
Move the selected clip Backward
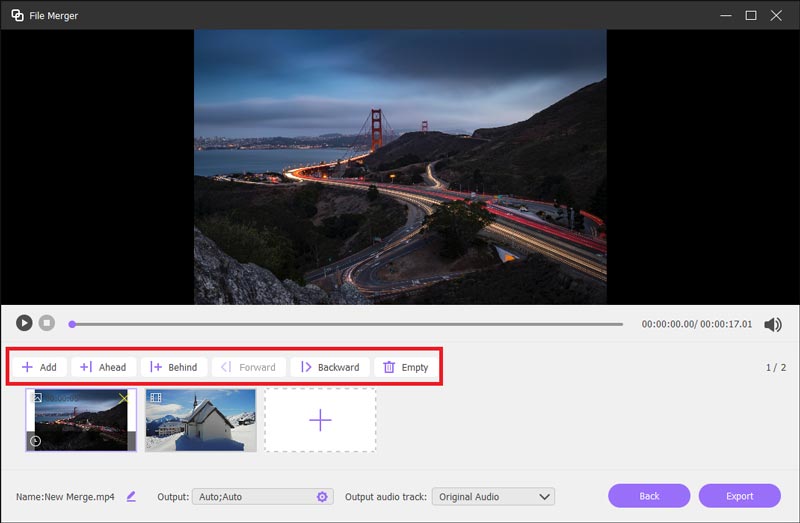330,367
